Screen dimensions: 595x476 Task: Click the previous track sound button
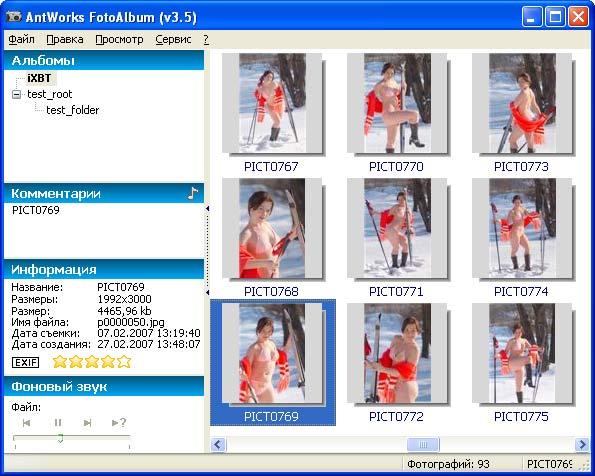[x=26, y=422]
